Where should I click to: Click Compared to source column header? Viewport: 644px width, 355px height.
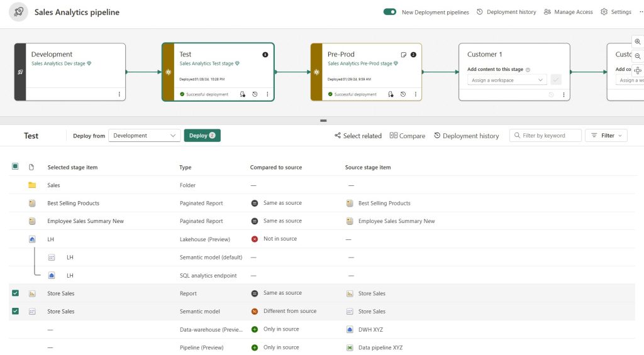(276, 167)
